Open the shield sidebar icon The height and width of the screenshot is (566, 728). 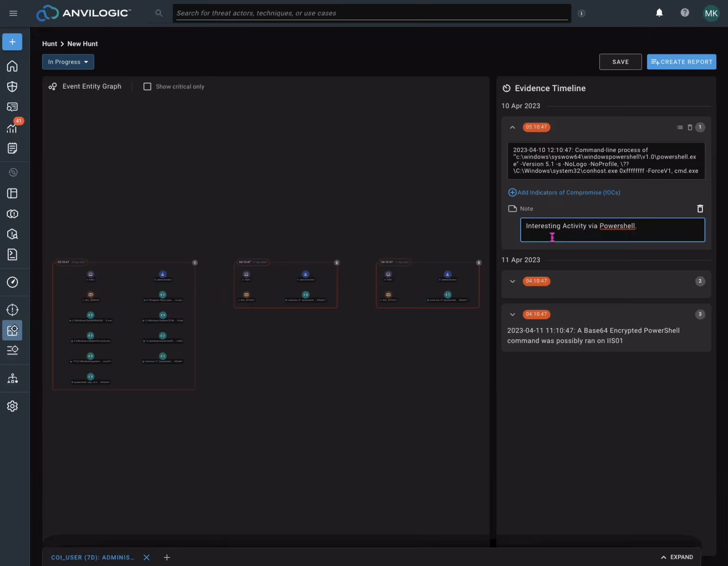[x=12, y=86]
